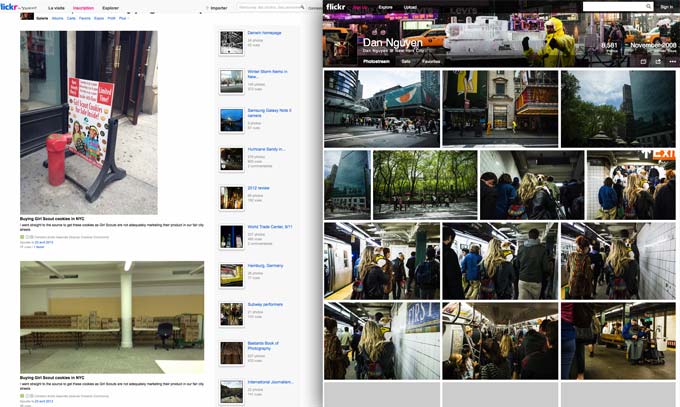Open the three-dots more menu on the cover
680x407 pixels.
[672, 62]
